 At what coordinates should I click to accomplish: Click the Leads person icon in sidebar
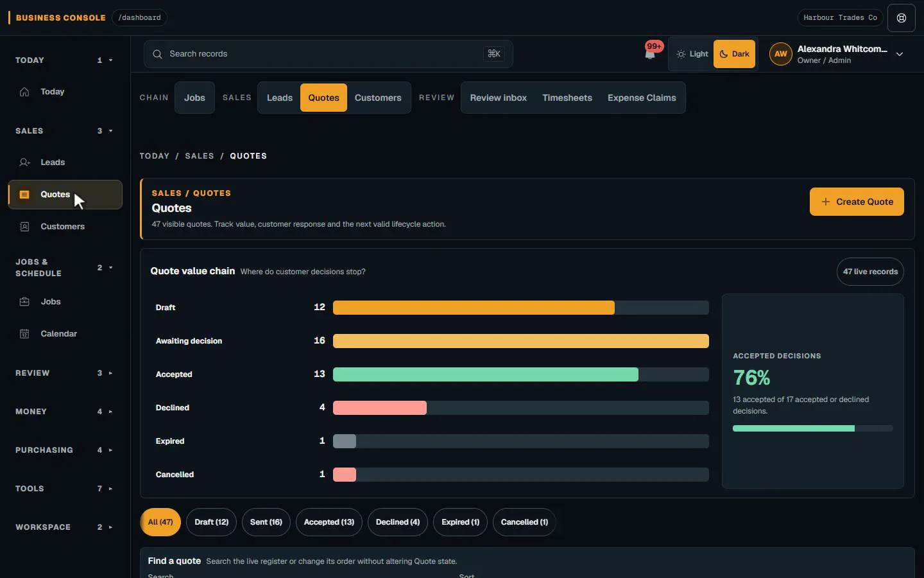24,162
